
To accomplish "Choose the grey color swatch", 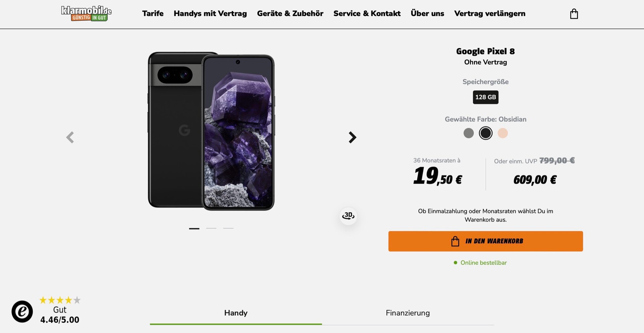I will [x=469, y=133].
